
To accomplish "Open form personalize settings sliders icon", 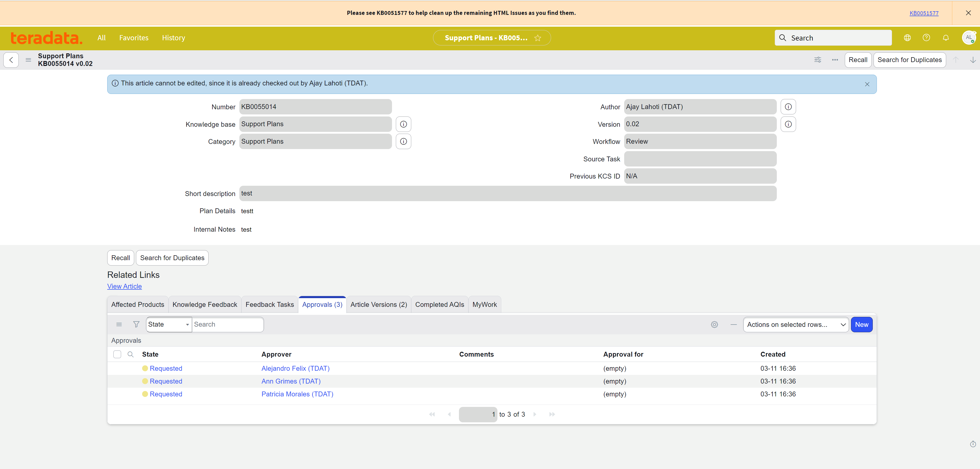I will coord(818,60).
